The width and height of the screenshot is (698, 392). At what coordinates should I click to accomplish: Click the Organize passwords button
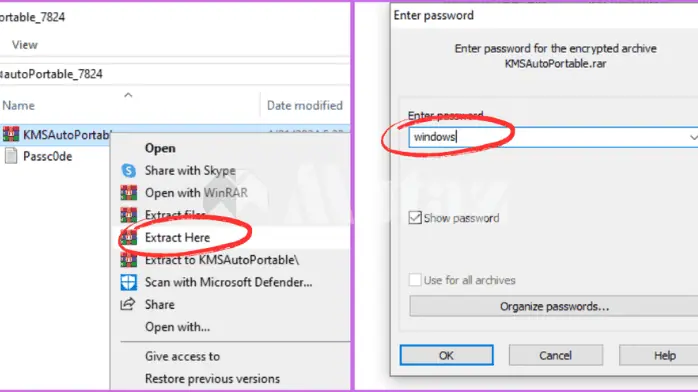(554, 307)
